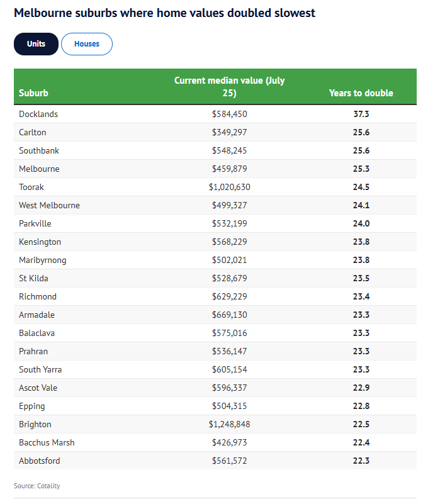Click Toorak's $1,020,630 median value
Screen dimensions: 423x504
click(229, 188)
